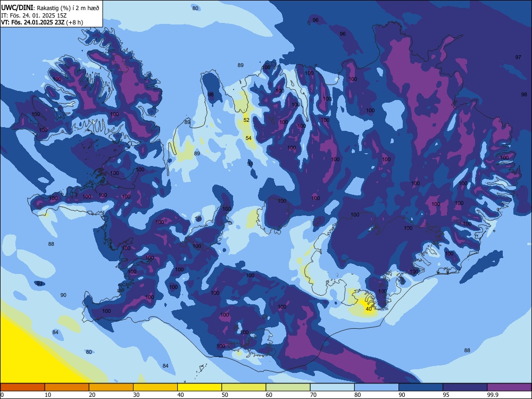This screenshot has height=399, width=532.
Task: Click the 'VT: Fös. 24.01.2025 23Z (+8 h)' line
Action: [x=41, y=22]
